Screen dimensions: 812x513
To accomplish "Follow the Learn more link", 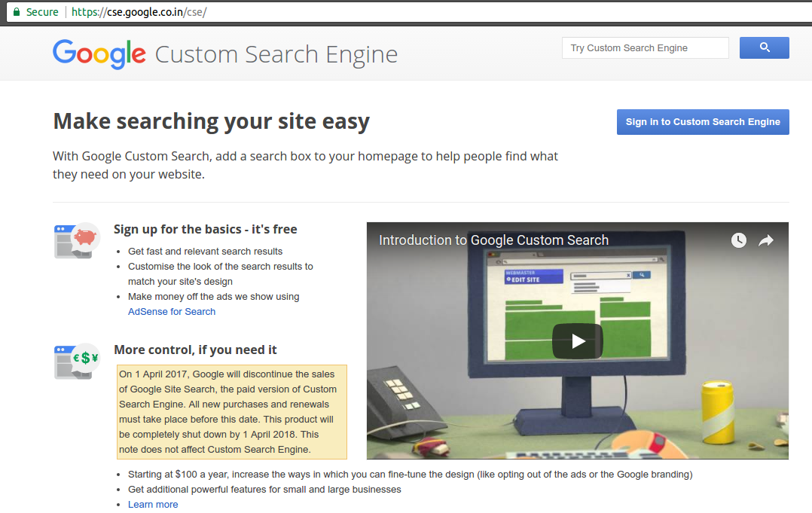I will [153, 504].
